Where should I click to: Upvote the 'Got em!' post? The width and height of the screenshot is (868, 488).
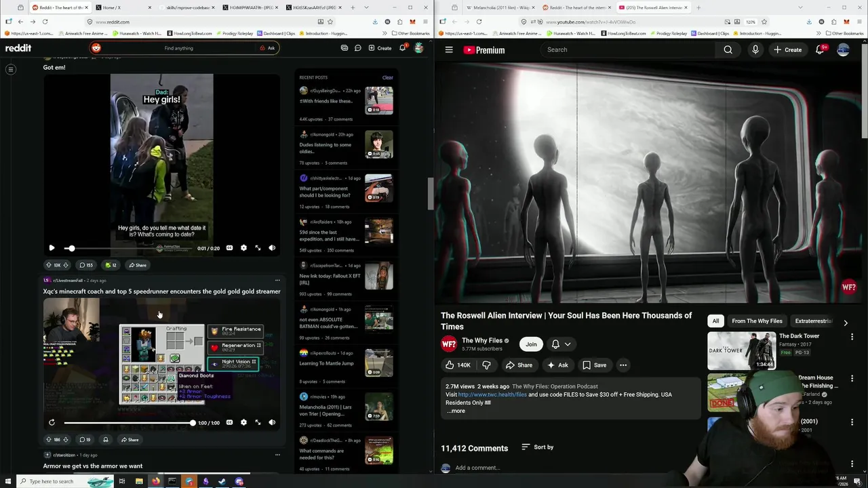pyautogui.click(x=48, y=265)
